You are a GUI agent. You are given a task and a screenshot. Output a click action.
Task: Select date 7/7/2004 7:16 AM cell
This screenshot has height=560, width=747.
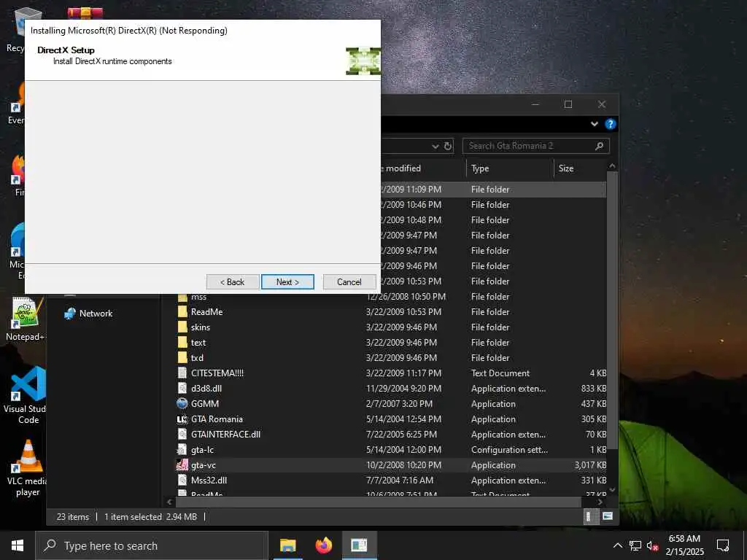pyautogui.click(x=399, y=481)
